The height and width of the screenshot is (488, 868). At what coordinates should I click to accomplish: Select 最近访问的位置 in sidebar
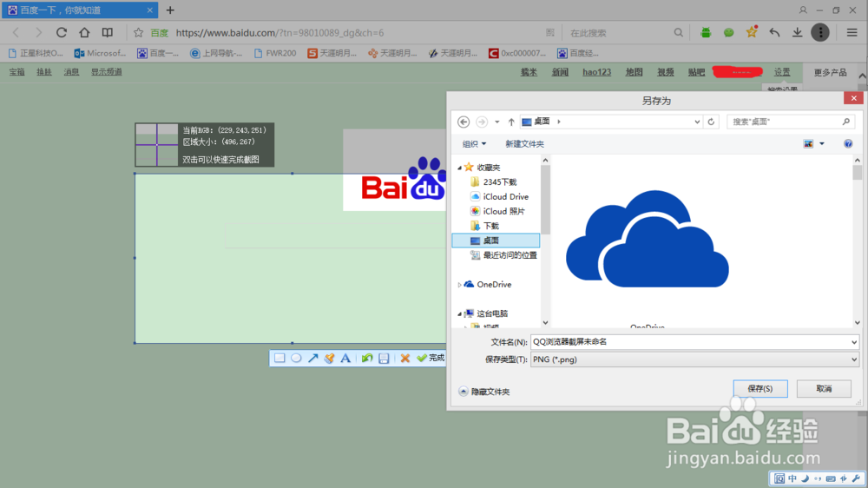pos(503,255)
